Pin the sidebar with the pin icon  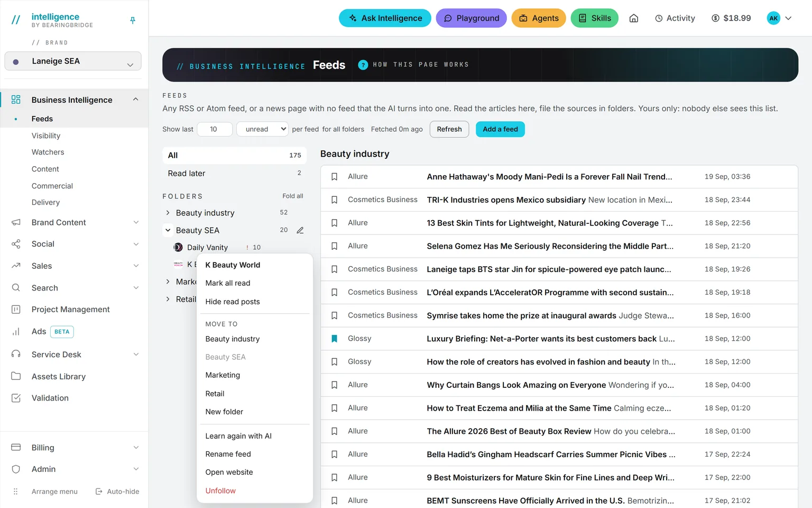point(133,20)
